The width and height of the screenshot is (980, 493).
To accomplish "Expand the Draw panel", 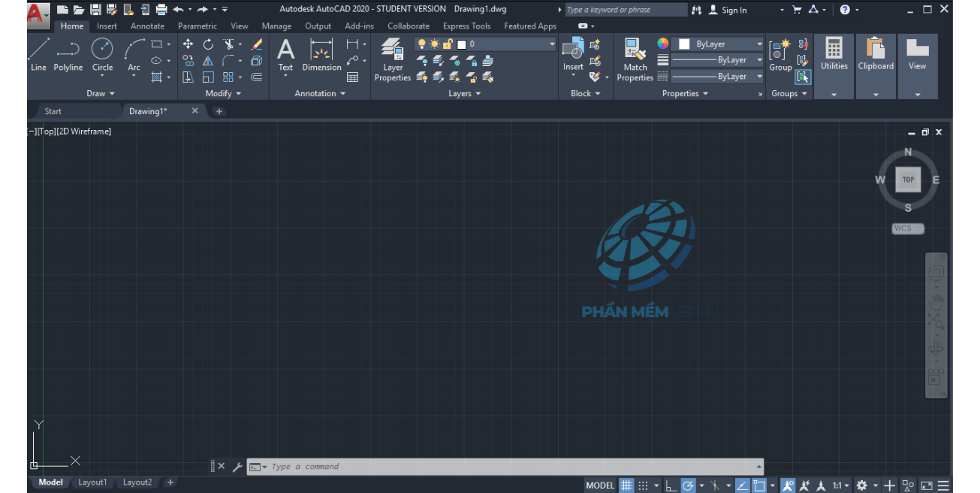I will click(x=101, y=94).
